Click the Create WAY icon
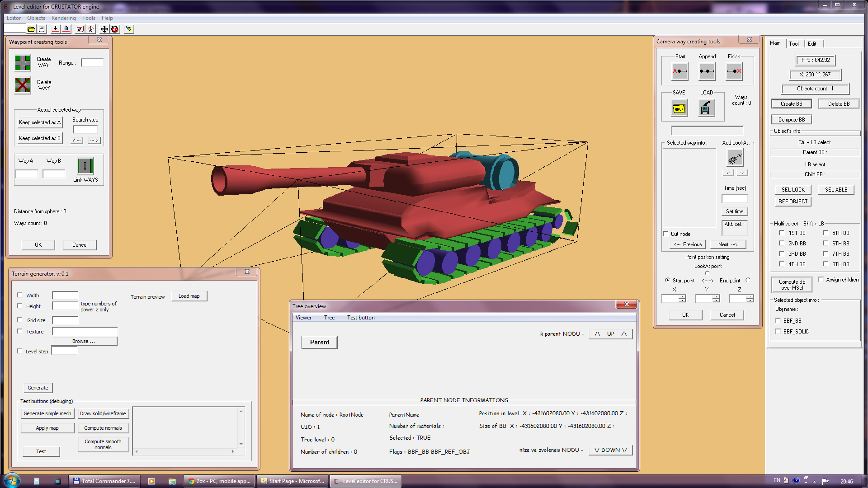Screen dimensions: 868x488 (x=23, y=63)
